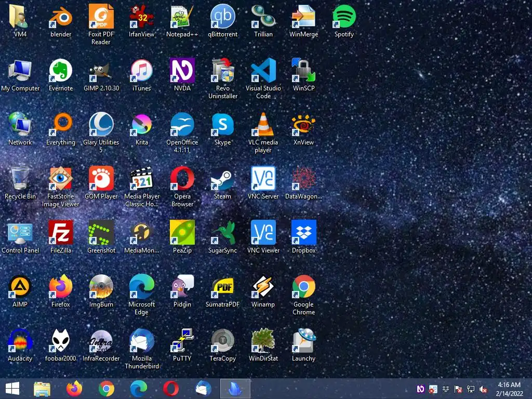Click the Opera icon in taskbar

pyautogui.click(x=170, y=389)
